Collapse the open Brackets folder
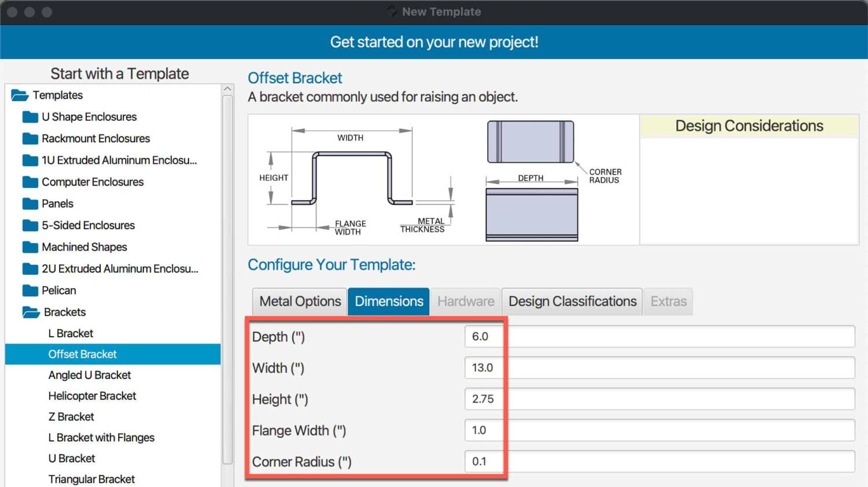This screenshot has width=868, height=487. (31, 312)
